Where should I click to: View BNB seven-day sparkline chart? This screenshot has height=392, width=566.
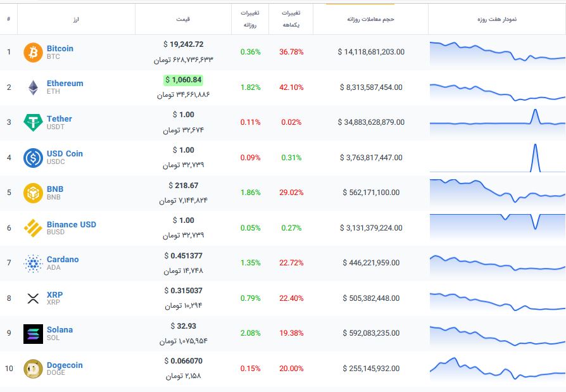coord(498,193)
